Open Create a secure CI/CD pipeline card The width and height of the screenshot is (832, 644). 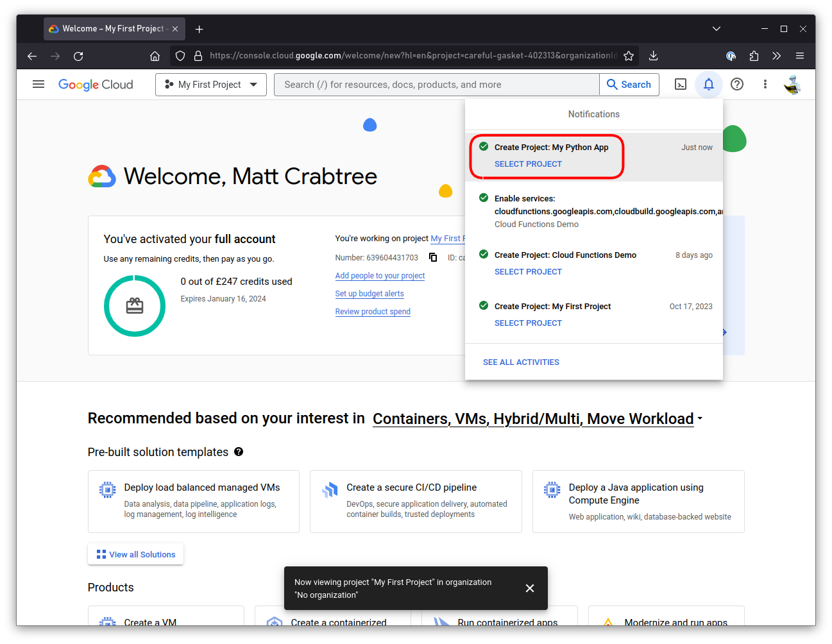pos(416,502)
